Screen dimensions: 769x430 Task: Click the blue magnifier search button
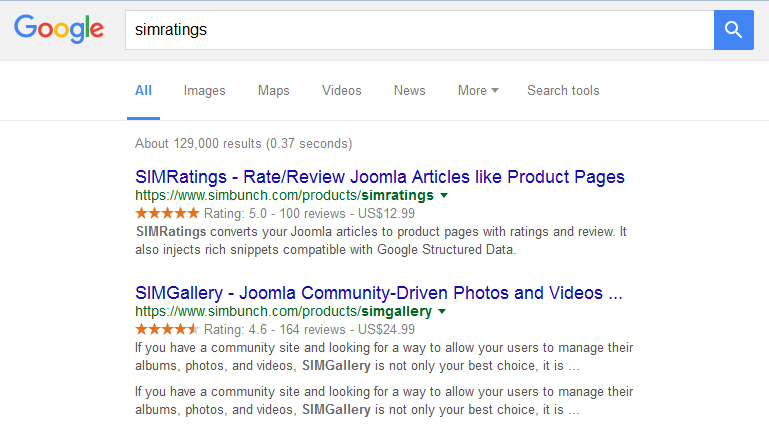pyautogui.click(x=734, y=30)
